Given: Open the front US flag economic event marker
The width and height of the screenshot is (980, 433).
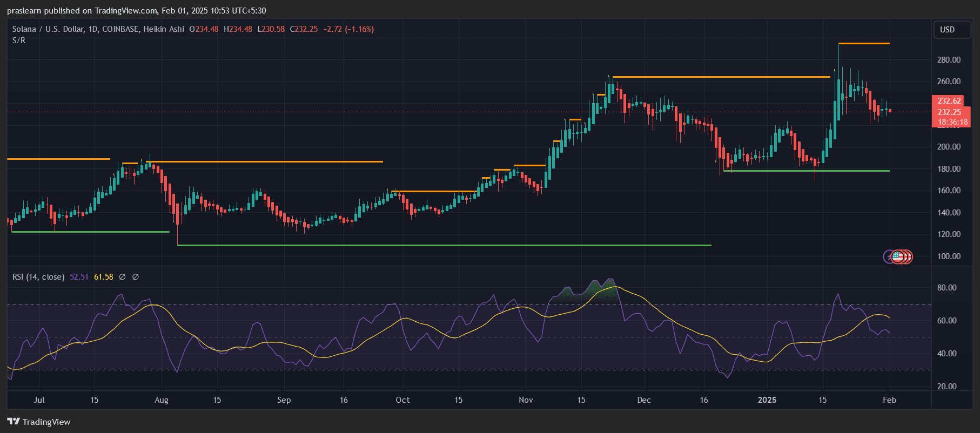Looking at the screenshot, I should coord(897,257).
